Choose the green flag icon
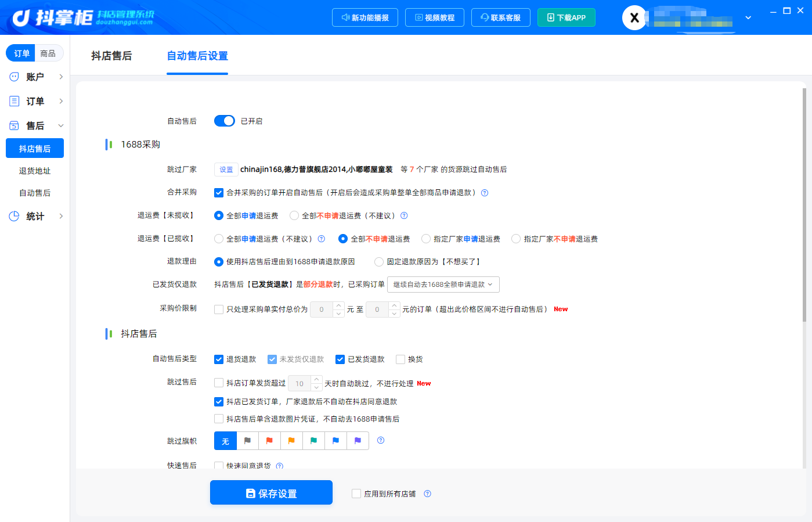812x522 pixels. pyautogui.click(x=313, y=441)
